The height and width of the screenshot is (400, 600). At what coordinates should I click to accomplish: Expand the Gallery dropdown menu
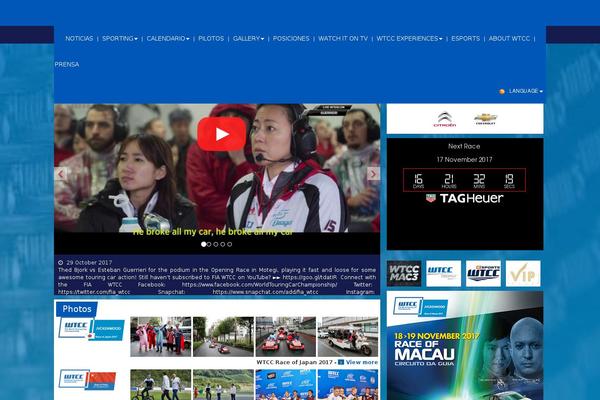point(248,39)
